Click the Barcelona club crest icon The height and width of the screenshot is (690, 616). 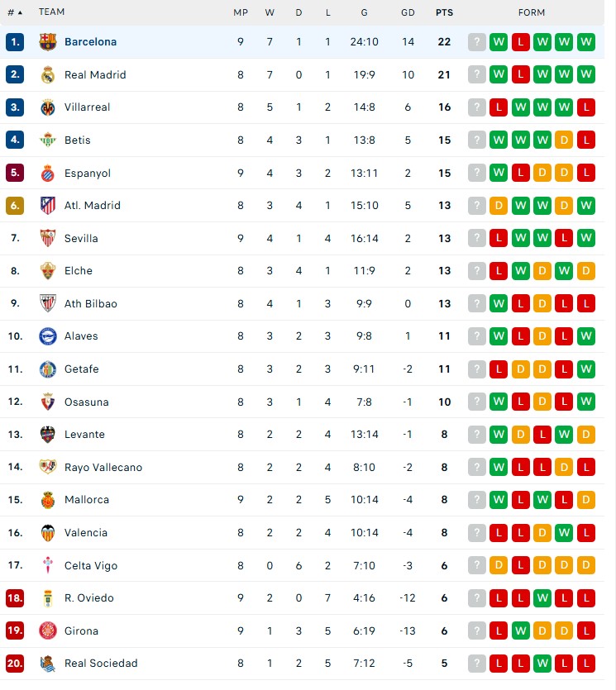tap(48, 42)
